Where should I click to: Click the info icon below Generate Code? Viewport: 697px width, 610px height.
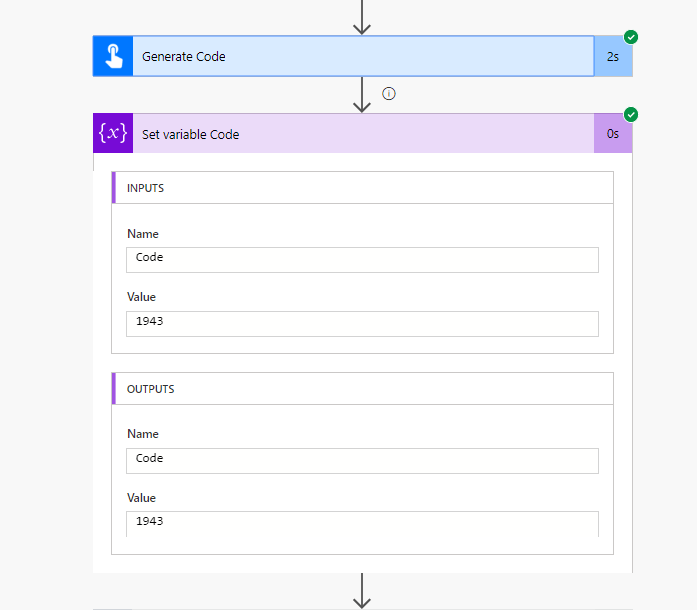coord(389,94)
